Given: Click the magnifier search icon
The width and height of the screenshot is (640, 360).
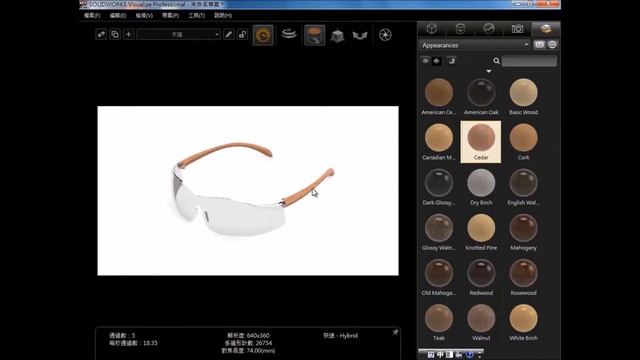Looking at the screenshot, I should click(x=496, y=61).
